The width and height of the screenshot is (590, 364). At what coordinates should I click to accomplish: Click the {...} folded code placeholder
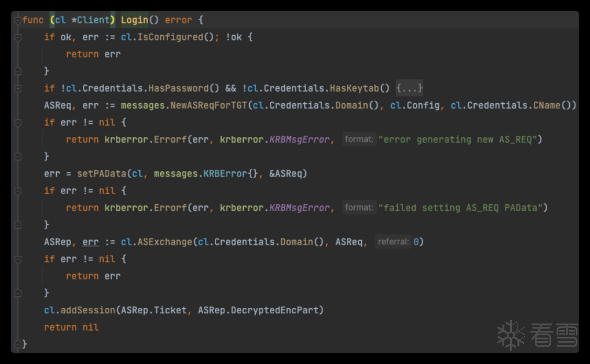point(409,88)
